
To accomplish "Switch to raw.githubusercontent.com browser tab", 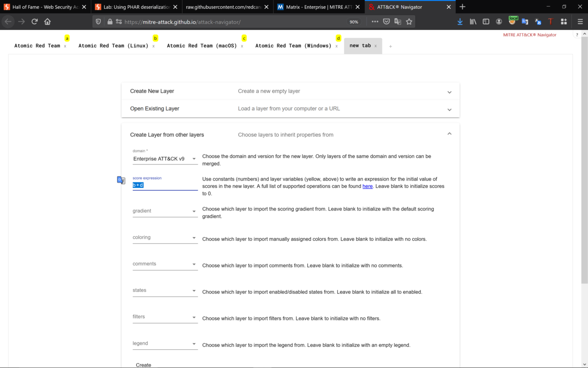I will pyautogui.click(x=228, y=7).
